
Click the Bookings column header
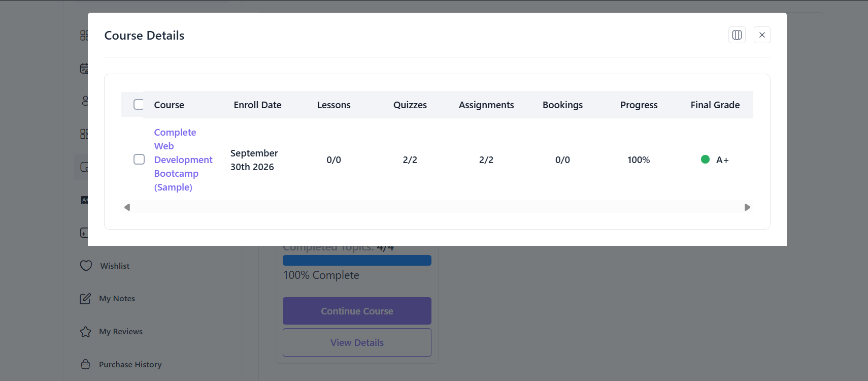562,105
